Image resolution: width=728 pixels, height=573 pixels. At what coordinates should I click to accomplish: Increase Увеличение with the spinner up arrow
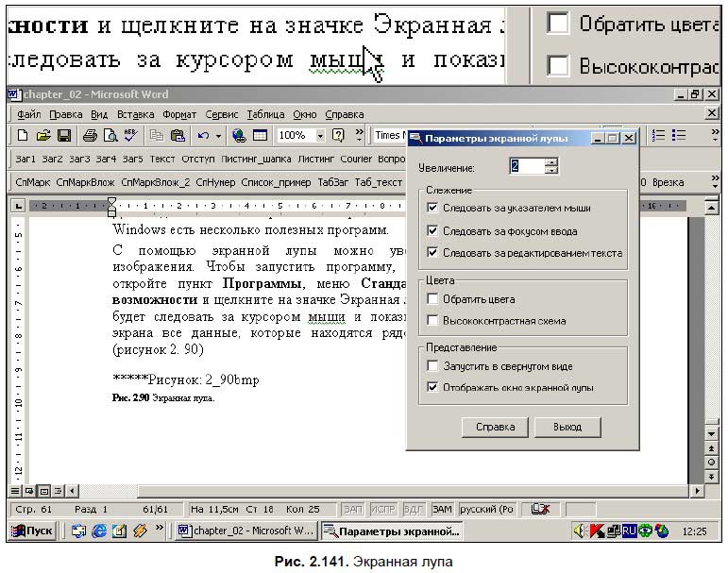[x=551, y=162]
